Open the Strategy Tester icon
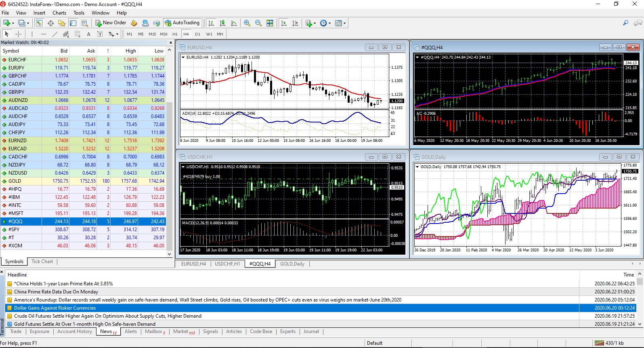Viewport: 644px width, 348px height. click(84, 23)
